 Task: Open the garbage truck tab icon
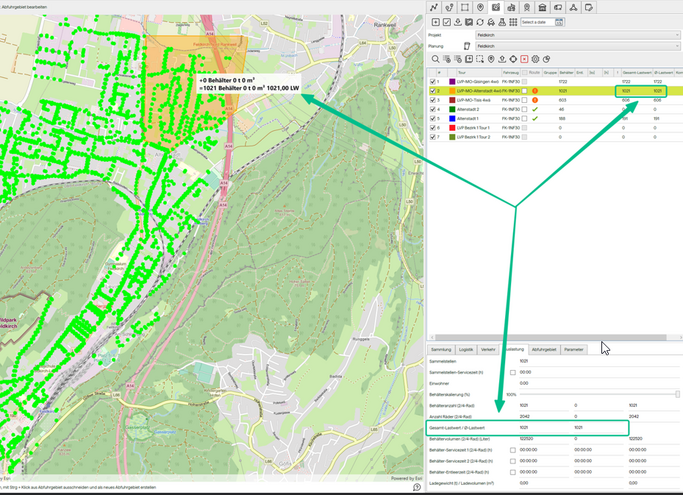(x=511, y=7)
